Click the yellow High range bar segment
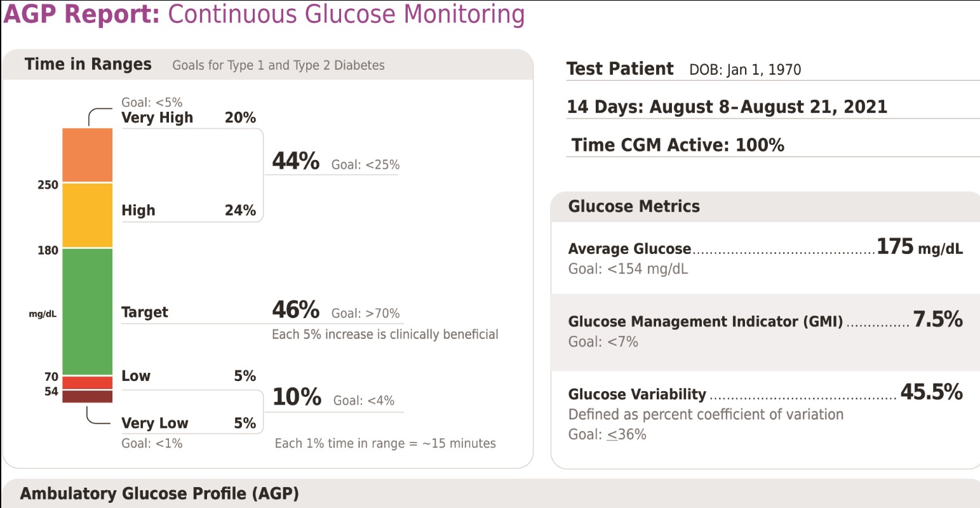Screen dimensions: 980x508 point(87,215)
